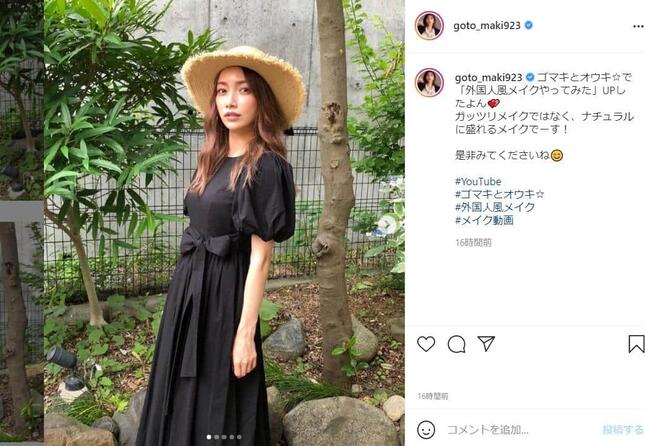This screenshot has width=645, height=446.
Task: Like the post with the heart icon
Action: tap(426, 344)
